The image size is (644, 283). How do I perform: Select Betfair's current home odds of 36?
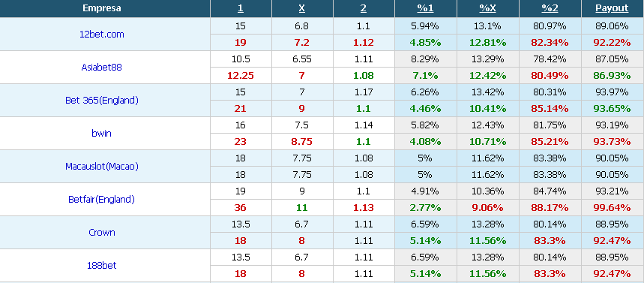click(241, 208)
